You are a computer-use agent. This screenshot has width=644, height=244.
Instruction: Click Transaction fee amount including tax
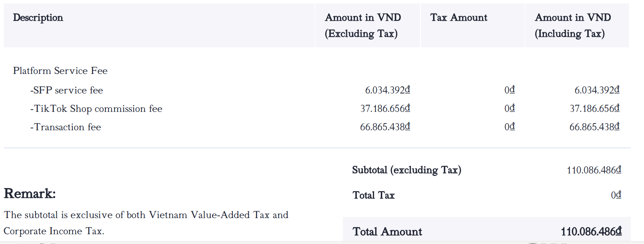point(594,127)
